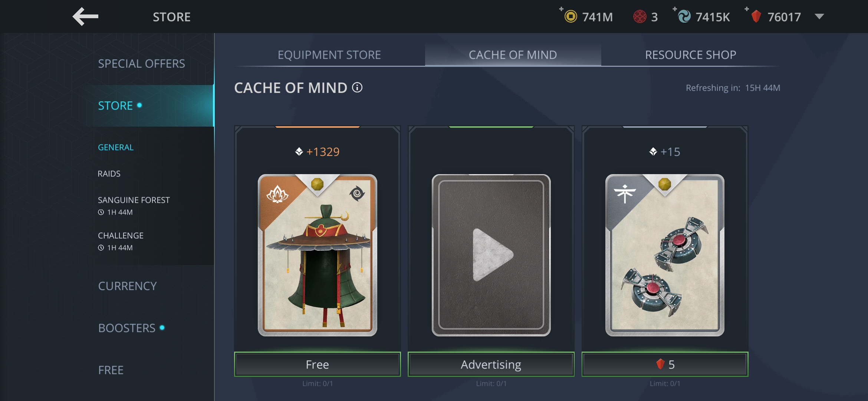Viewport: 868px width, 401px height.
Task: Tap the dragonfly faction icon on weapon card
Action: pos(625,193)
